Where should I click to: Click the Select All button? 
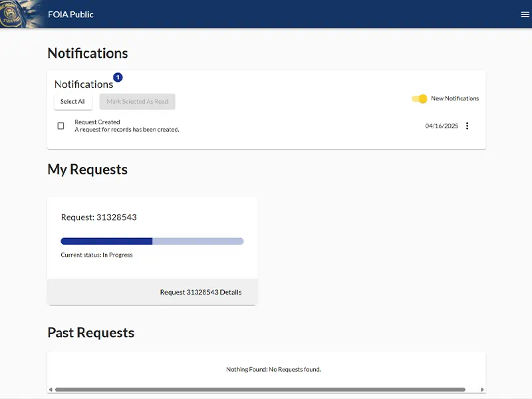[x=73, y=102]
